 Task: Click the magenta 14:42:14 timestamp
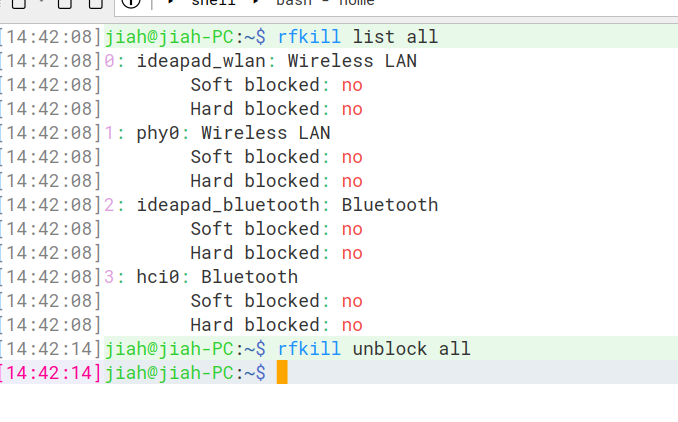pos(51,373)
